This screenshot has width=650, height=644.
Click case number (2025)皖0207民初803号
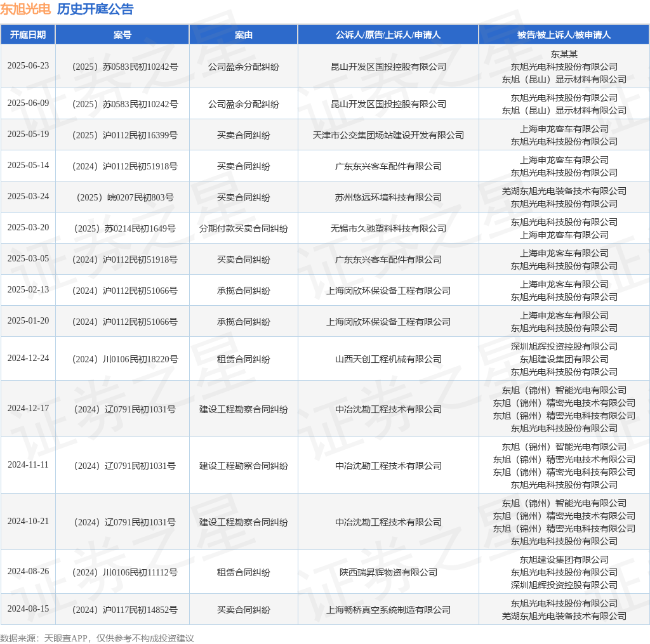tap(125, 197)
